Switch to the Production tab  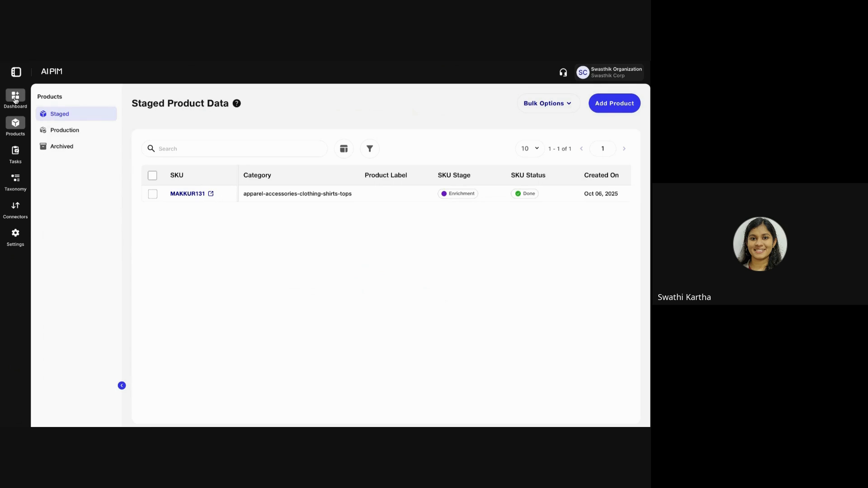coord(64,130)
